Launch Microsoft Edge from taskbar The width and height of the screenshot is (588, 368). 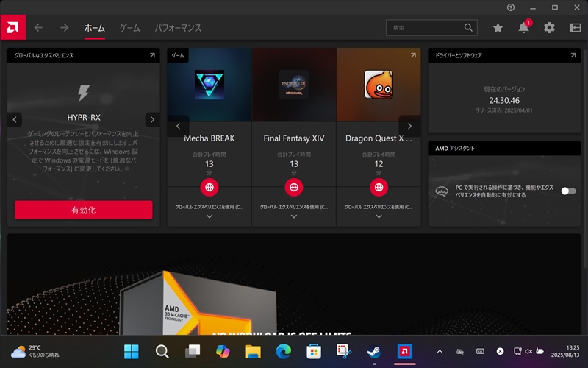284,352
